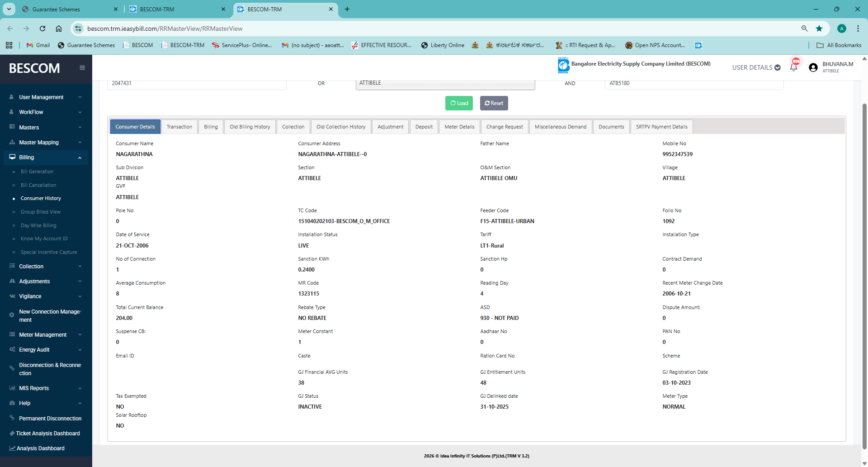Click the Reset button

coord(494,103)
